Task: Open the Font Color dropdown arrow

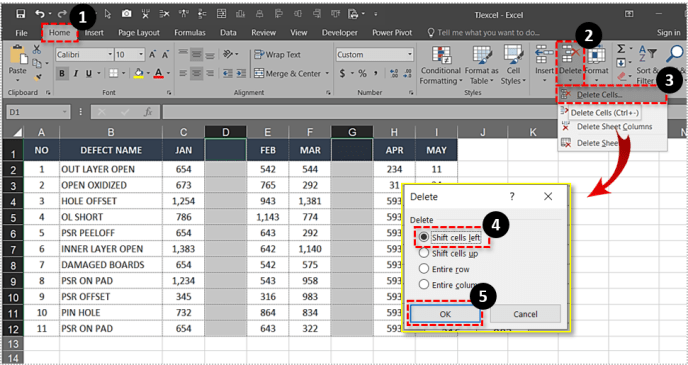Action: (x=168, y=73)
